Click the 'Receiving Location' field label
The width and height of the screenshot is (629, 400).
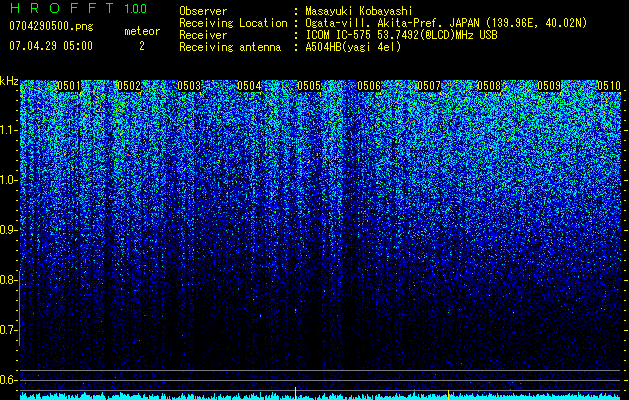click(233, 23)
